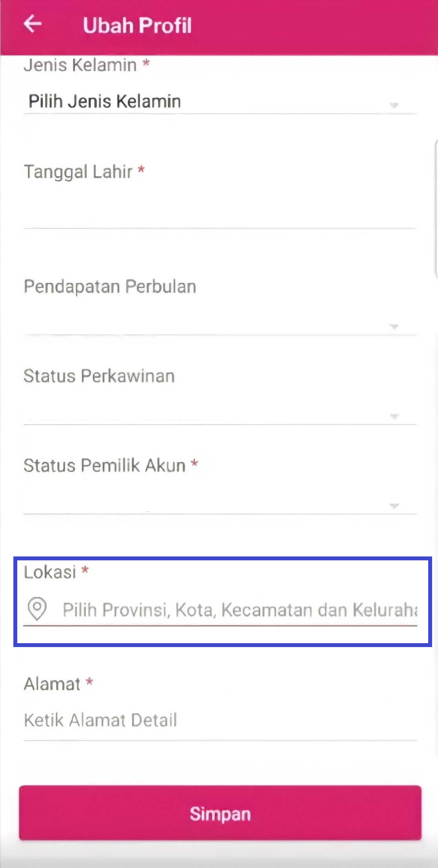Click the 'Alamat' field label
This screenshot has height=868, width=438.
[52, 684]
